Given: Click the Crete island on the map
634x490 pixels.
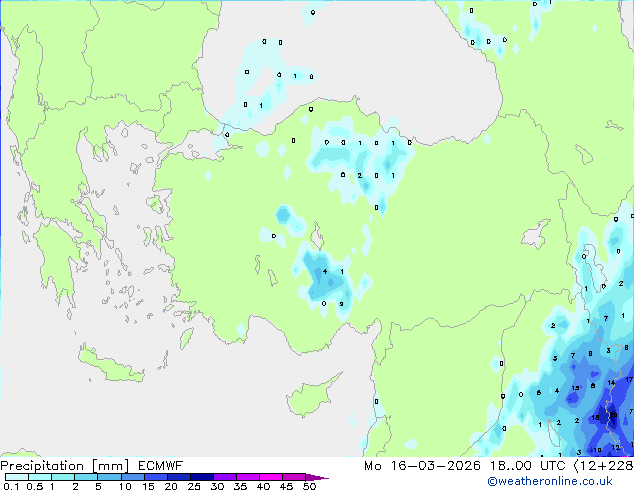Looking at the screenshot, I should [x=109, y=366].
